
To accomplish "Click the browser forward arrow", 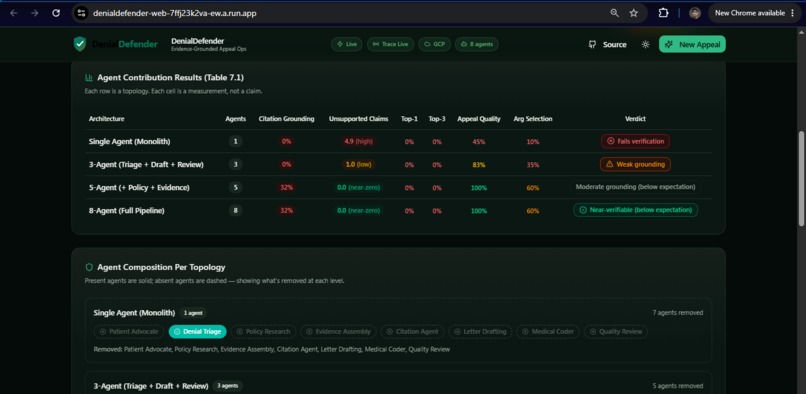I will click(x=35, y=13).
